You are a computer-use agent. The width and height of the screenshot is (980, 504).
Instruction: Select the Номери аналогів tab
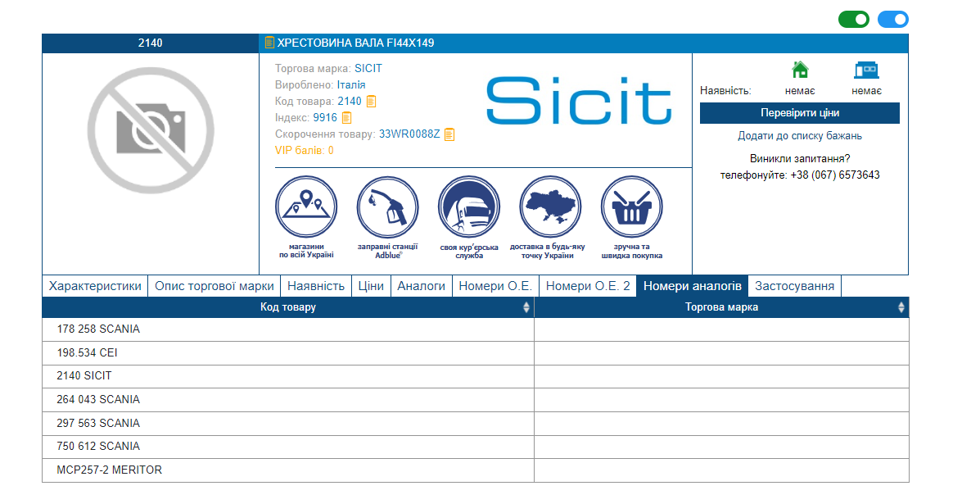coord(693,286)
